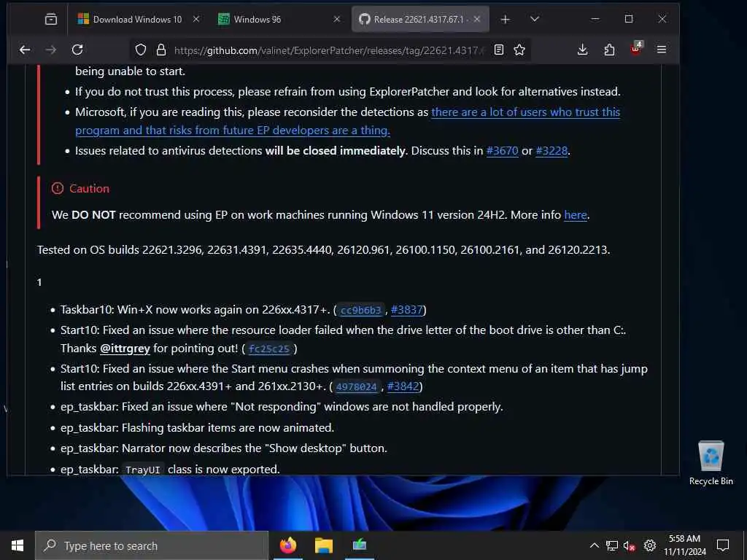
Task: Open the third pinned taskbar app
Action: 360,545
